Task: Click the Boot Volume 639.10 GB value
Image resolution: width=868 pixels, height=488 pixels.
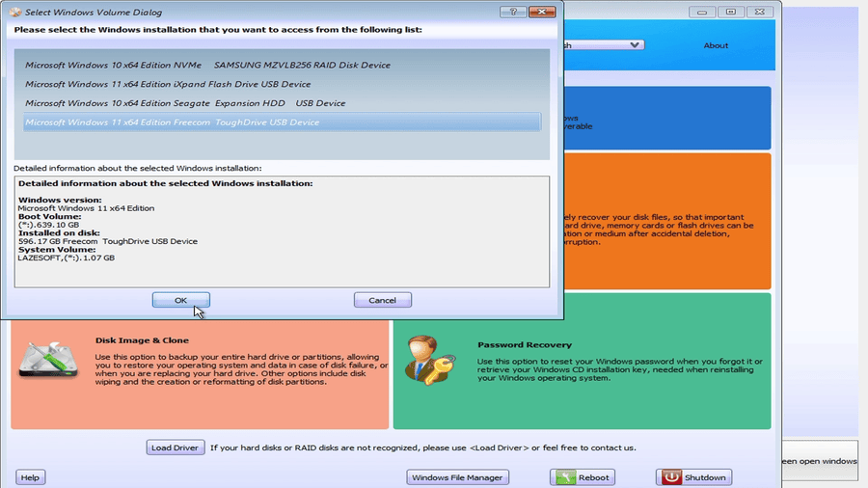Action: [48, 225]
